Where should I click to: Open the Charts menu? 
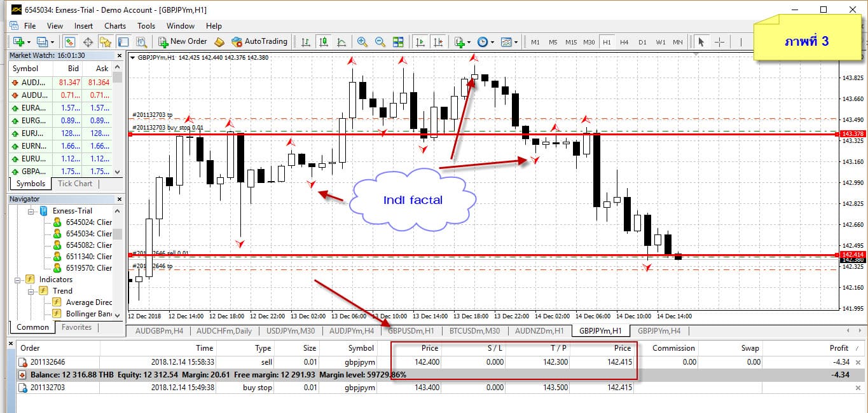point(115,26)
